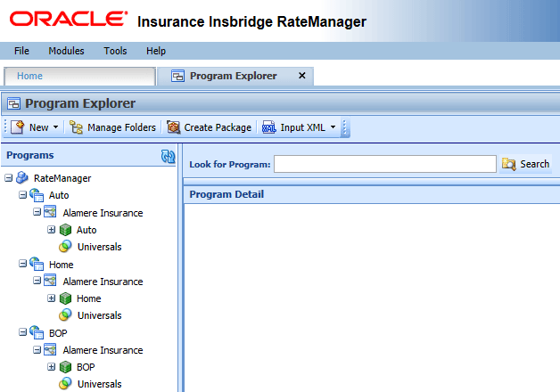Viewport: 560px width, 392px height.
Task: Click the Search button
Action: click(525, 164)
